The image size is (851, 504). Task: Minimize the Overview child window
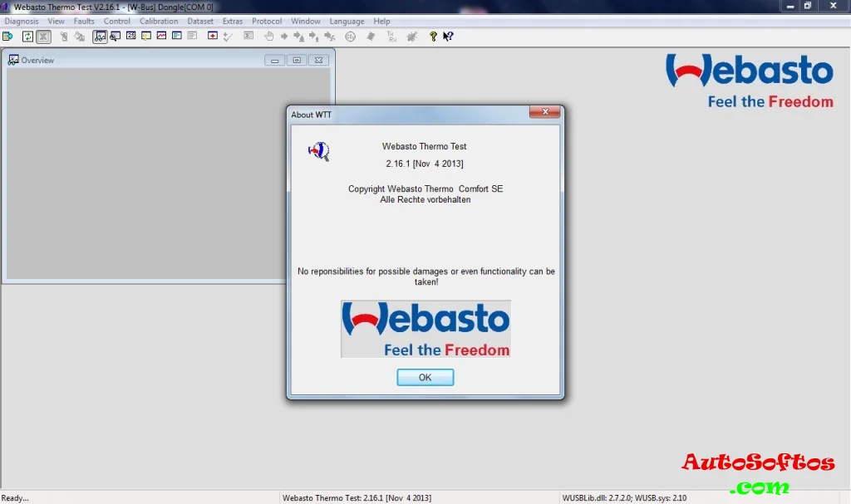coord(275,60)
